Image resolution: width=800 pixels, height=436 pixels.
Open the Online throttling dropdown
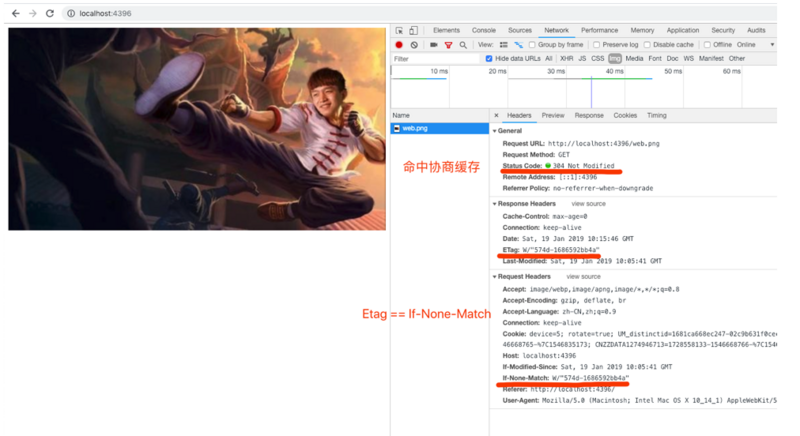[755, 45]
